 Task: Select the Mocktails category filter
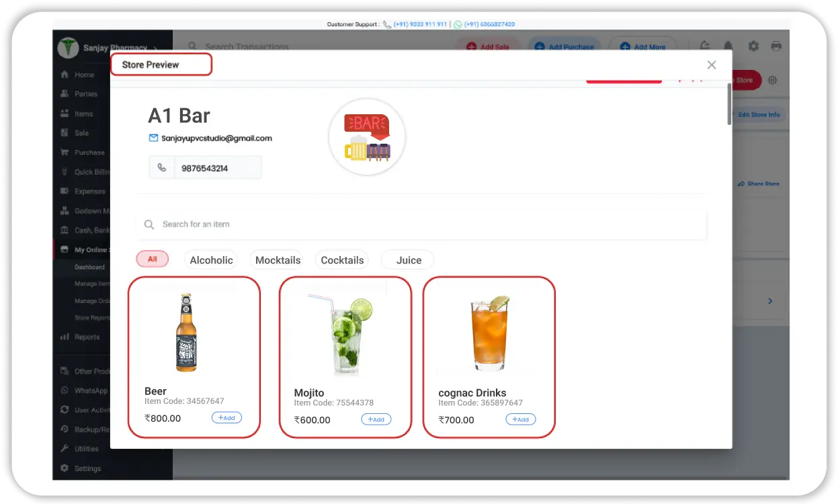278,260
